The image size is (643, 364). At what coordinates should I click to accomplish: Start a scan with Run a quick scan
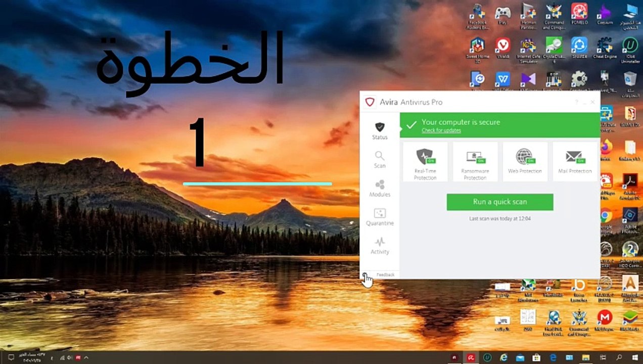pyautogui.click(x=500, y=202)
